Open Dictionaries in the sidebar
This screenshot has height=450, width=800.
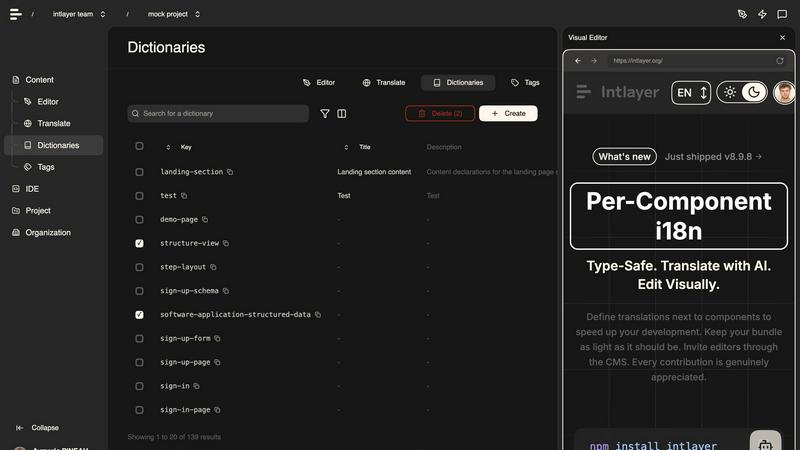(x=54, y=145)
